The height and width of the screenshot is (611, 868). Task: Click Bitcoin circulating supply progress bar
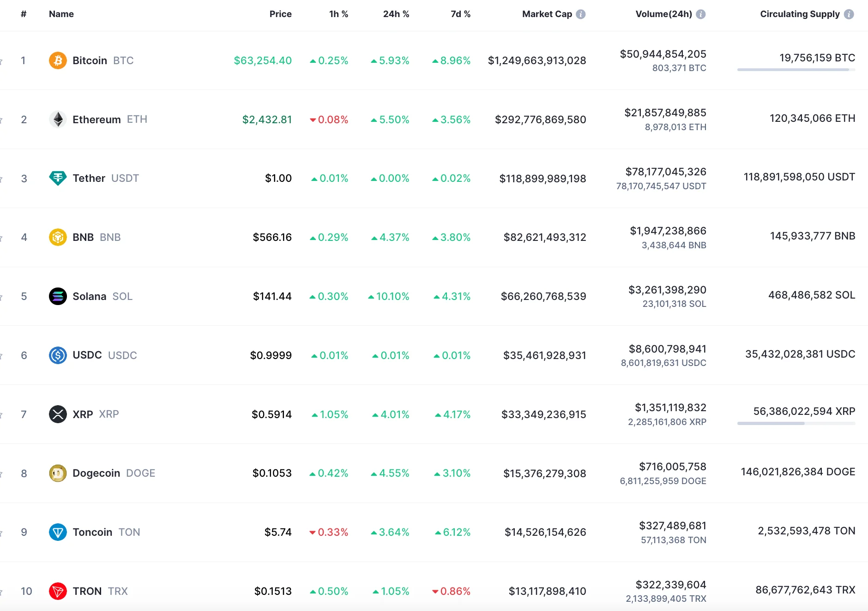[796, 70]
